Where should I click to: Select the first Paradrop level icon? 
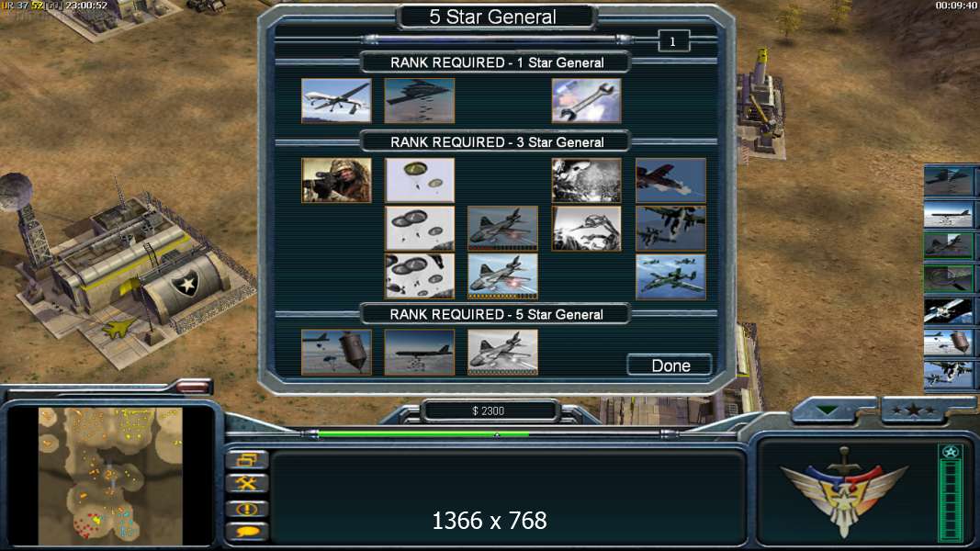(x=420, y=181)
